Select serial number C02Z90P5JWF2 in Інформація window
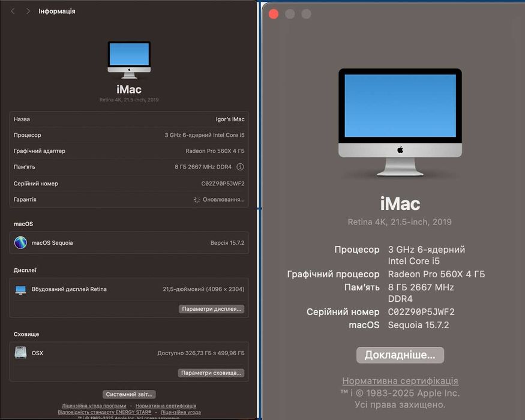 coord(223,184)
